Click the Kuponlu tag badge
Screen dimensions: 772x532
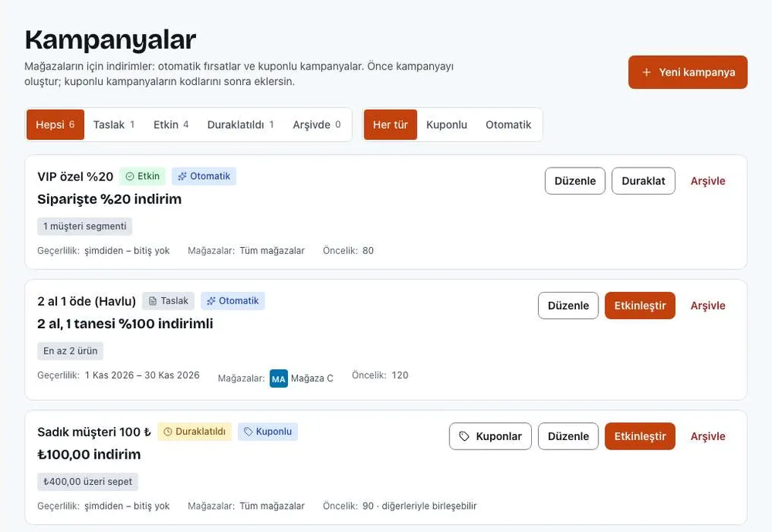pyautogui.click(x=268, y=432)
